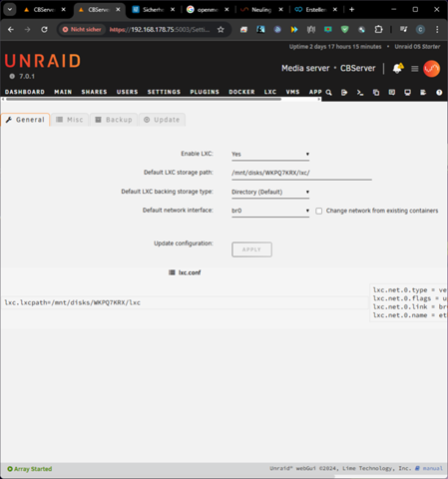Open the Plugins menu
This screenshot has width=448, height=479.
[x=205, y=92]
